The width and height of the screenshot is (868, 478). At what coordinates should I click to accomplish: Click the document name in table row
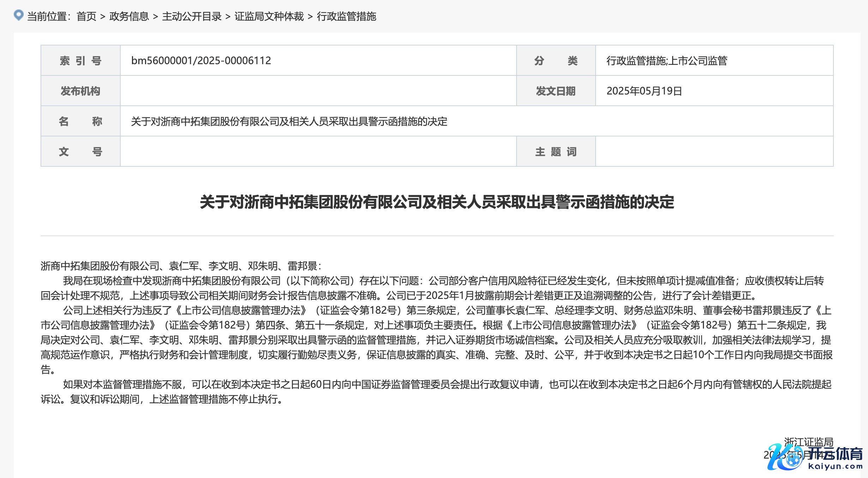click(289, 122)
